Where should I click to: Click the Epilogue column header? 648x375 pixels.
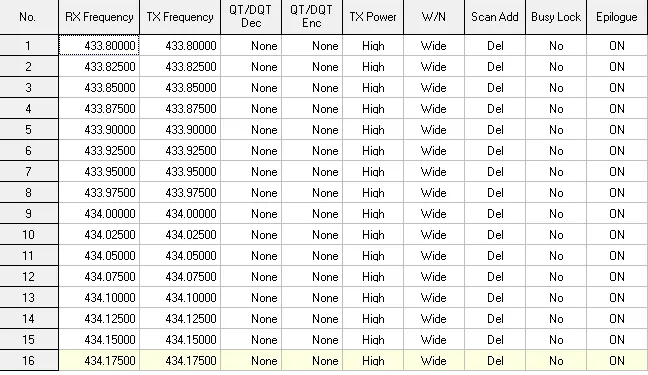[x=617, y=17]
